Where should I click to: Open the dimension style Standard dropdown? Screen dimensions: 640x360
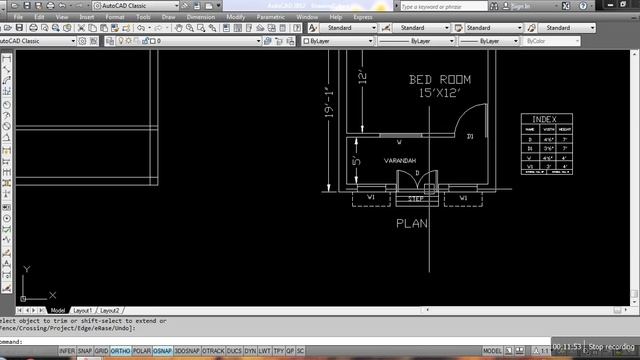pyautogui.click(x=421, y=28)
